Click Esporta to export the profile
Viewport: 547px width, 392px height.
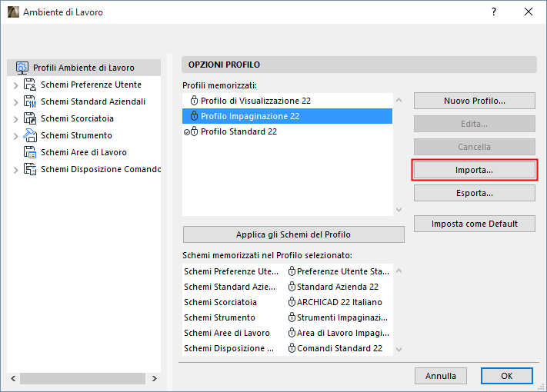point(474,193)
